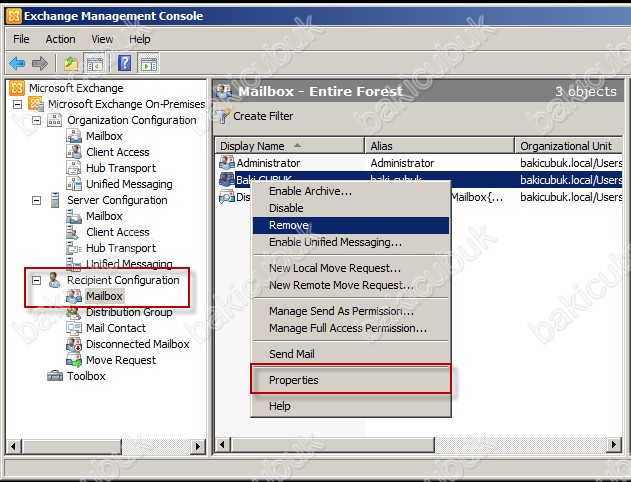
Task: Click the Exchange Management Console title icon
Action: [x=14, y=16]
